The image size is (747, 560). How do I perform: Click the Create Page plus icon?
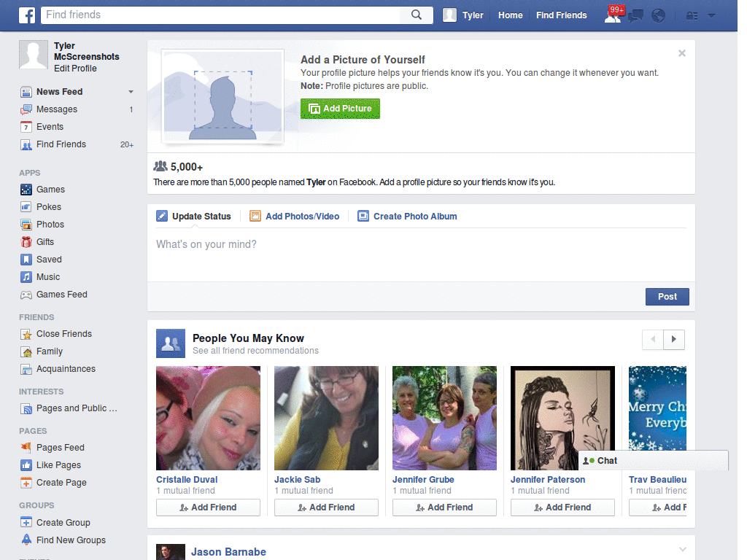click(x=26, y=483)
